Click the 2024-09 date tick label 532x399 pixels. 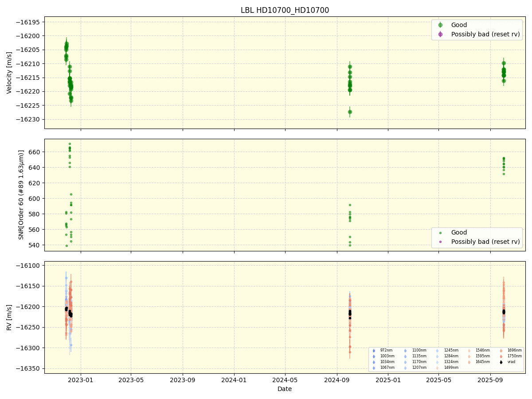click(337, 379)
